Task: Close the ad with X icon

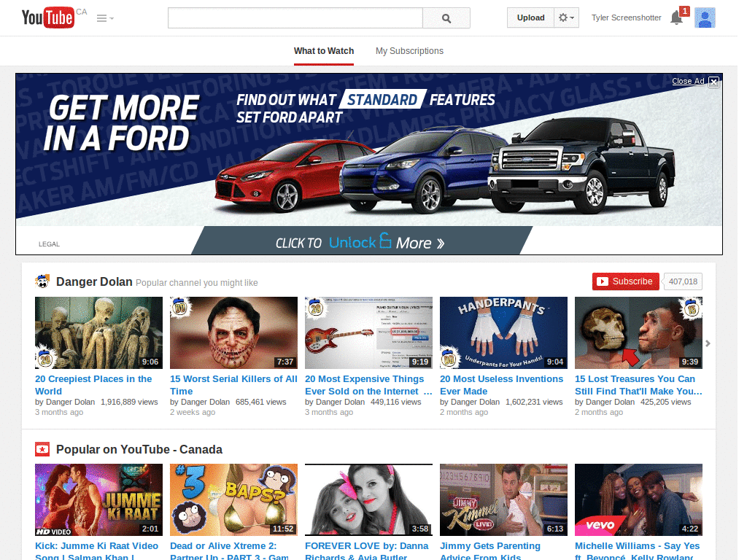Action: pos(713,82)
